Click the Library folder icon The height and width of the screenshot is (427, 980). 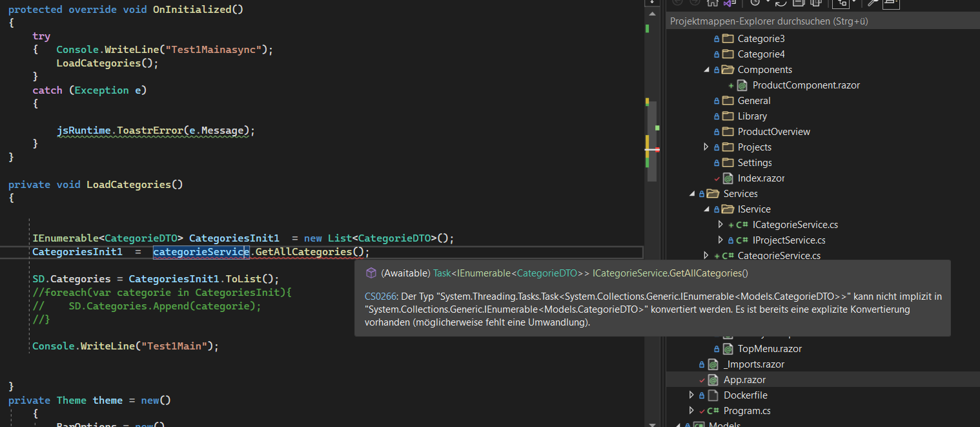click(728, 116)
